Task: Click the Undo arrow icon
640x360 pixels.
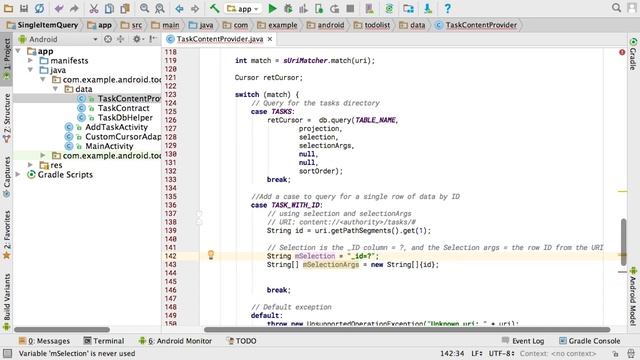Action: (59, 8)
